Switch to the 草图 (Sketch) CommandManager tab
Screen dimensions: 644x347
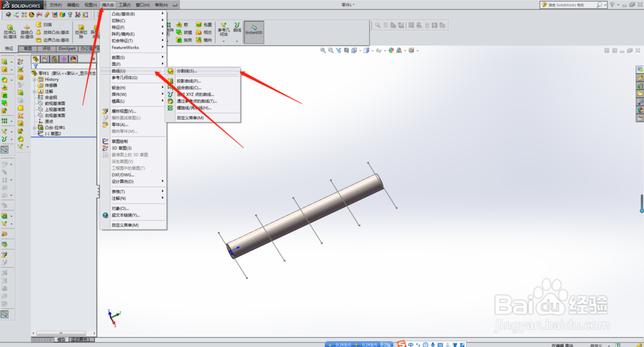pyautogui.click(x=28, y=48)
